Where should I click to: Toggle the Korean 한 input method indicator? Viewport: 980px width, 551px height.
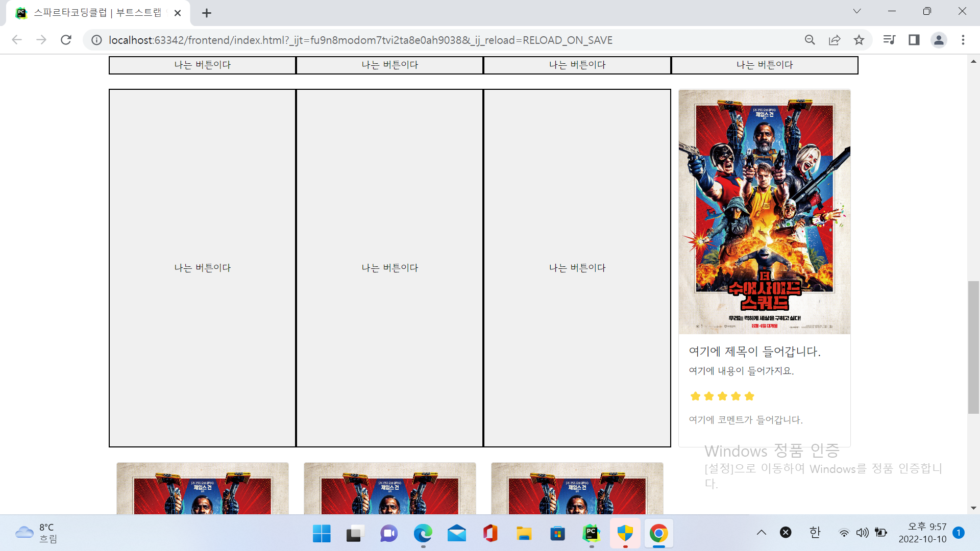tap(815, 533)
